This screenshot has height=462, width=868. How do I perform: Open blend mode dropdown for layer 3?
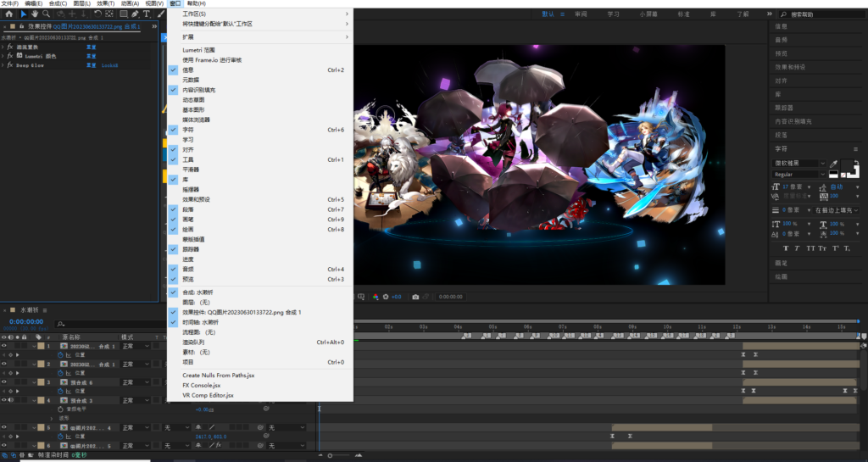point(136,382)
